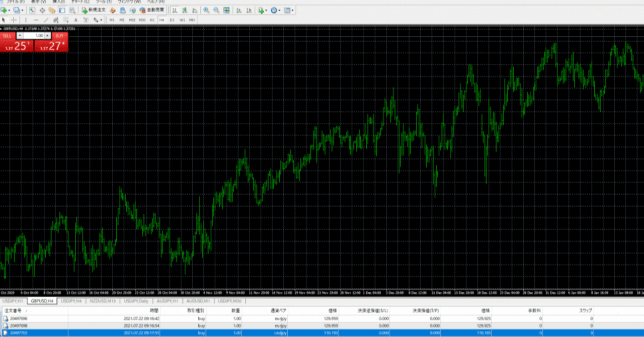This screenshot has height=337, width=644.
Task: Select the cursor arrow tool
Action: click(x=4, y=20)
